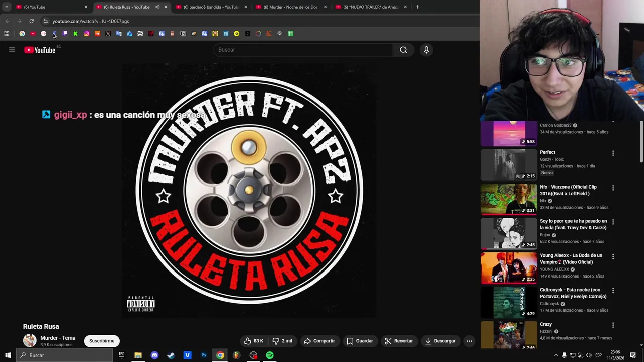Open the Windows notification center
Viewport: 644px width, 362px height.
633,355
